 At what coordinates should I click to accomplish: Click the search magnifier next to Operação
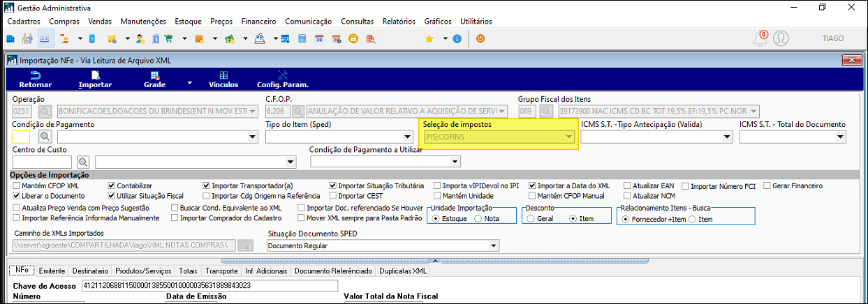click(x=45, y=111)
